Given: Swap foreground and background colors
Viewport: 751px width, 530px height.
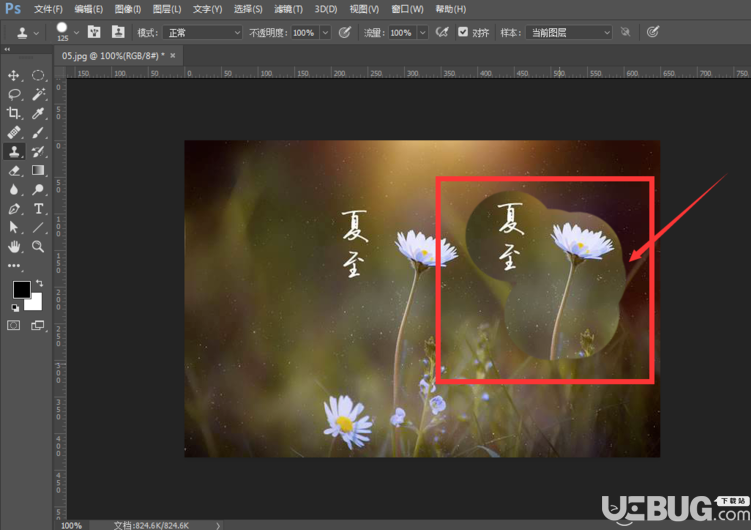Looking at the screenshot, I should 39,283.
